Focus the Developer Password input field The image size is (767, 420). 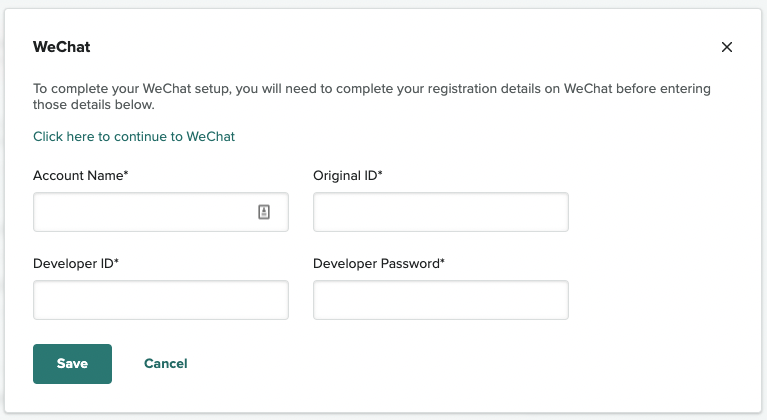[441, 300]
